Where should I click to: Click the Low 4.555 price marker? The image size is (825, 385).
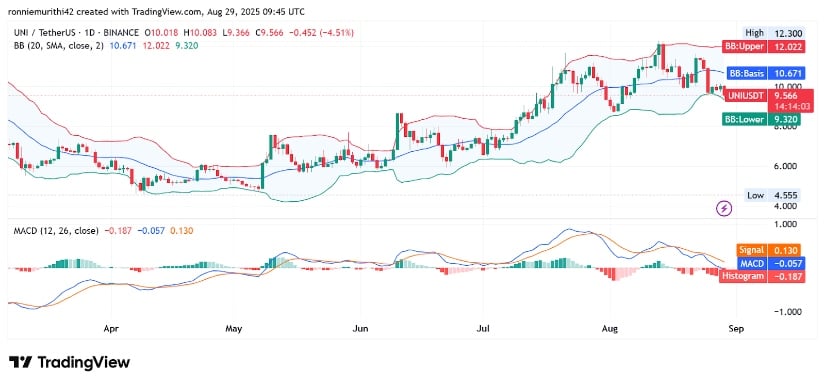tap(776, 195)
